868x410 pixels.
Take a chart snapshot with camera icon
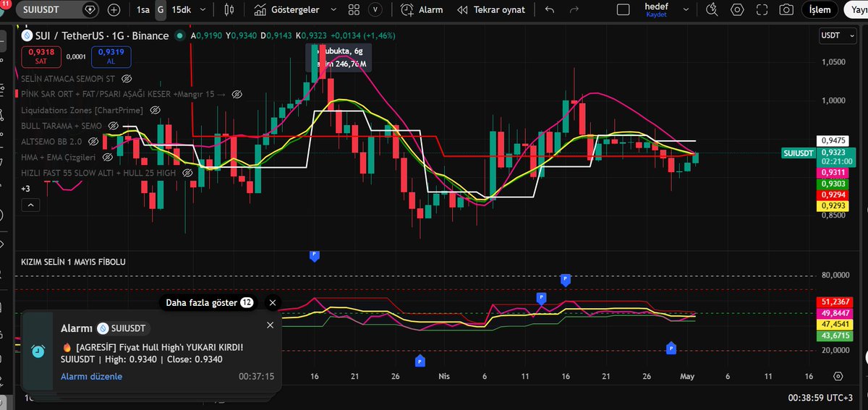click(x=786, y=10)
